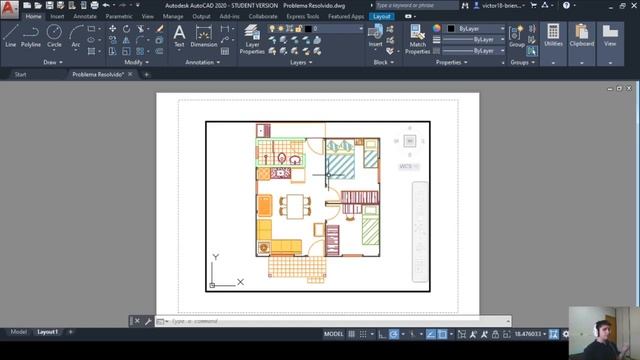Click the Table icon in Annotation panel
The width and height of the screenshot is (640, 360).
click(x=225, y=51)
